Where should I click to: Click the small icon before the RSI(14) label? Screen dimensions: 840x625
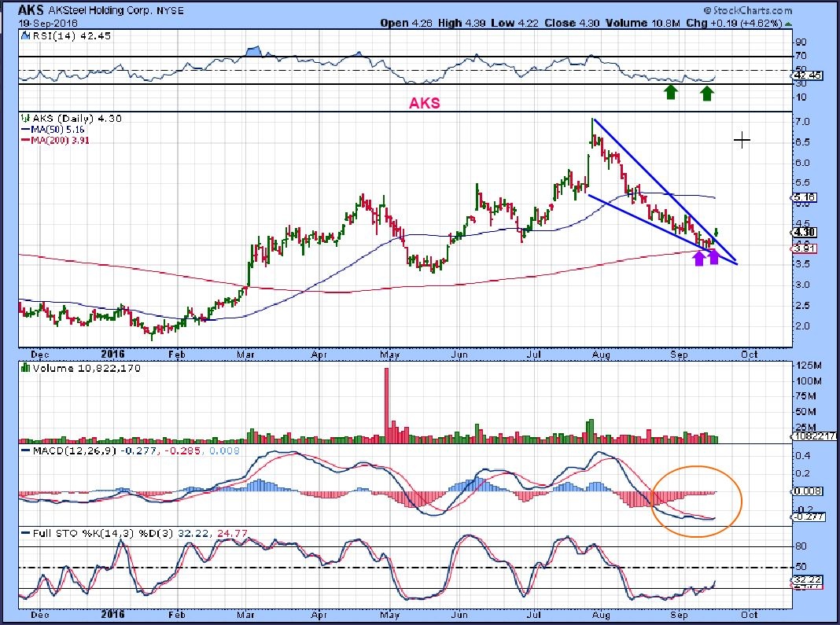tap(24, 36)
